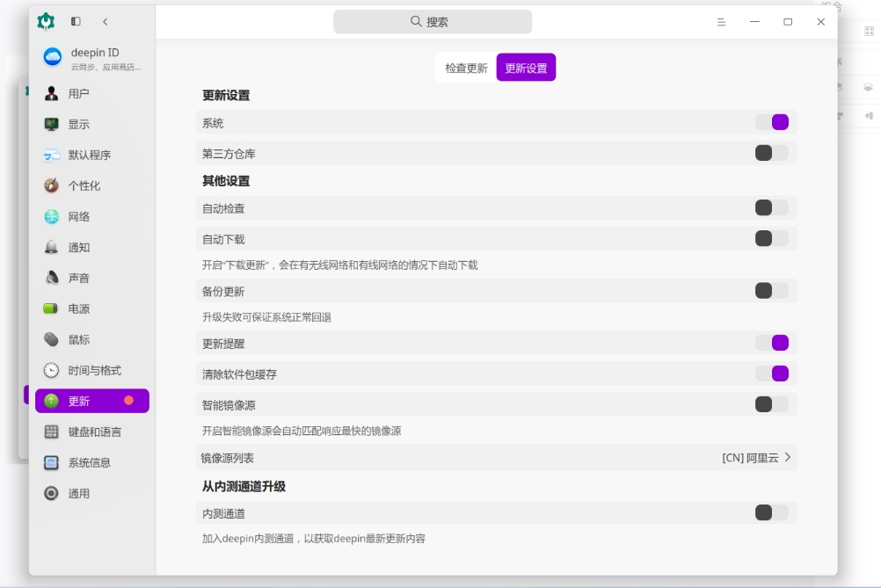881x588 pixels.
Task: Disable the 清除软件包缓存 toggle
Action: click(x=772, y=374)
